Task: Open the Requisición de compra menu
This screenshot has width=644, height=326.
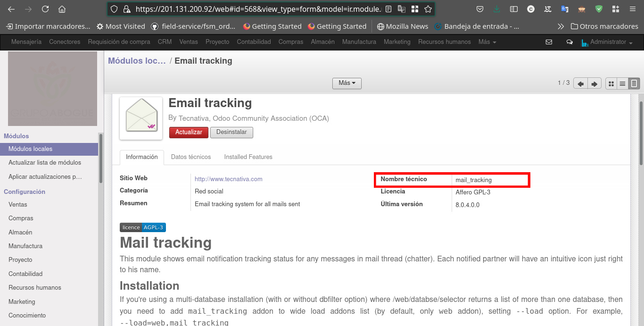Action: coord(119,42)
